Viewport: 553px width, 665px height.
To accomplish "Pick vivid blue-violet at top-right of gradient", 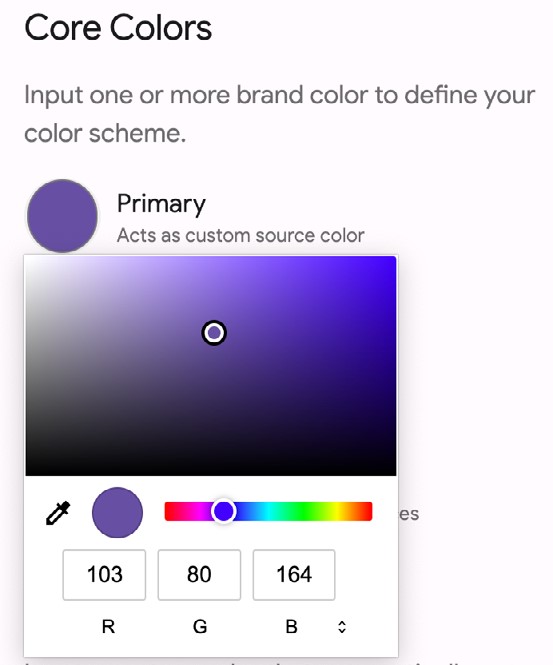I will tap(393, 260).
